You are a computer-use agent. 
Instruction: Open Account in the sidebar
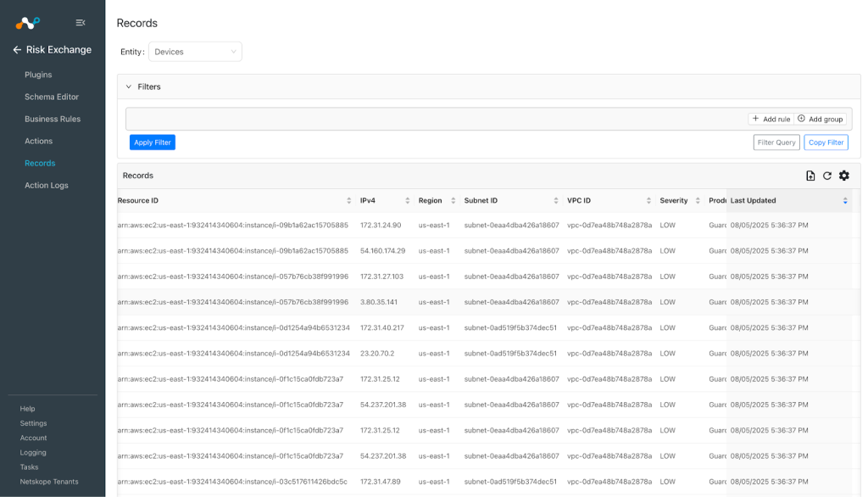pos(33,438)
